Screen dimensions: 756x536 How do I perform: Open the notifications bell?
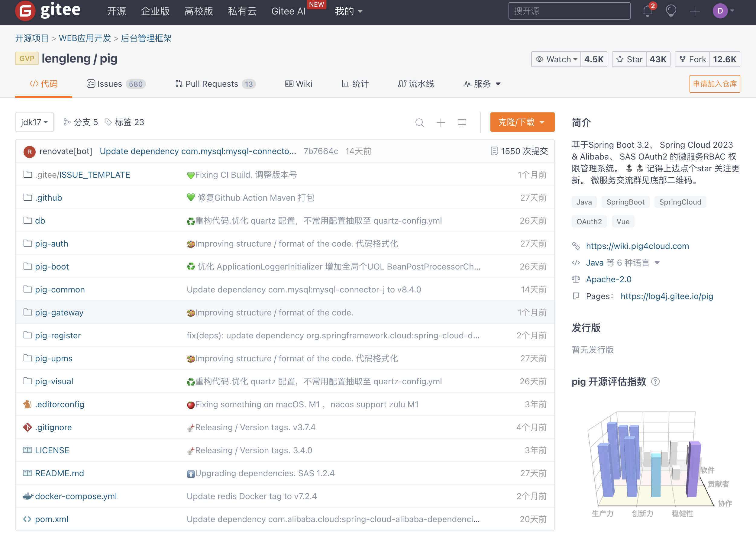[648, 11]
